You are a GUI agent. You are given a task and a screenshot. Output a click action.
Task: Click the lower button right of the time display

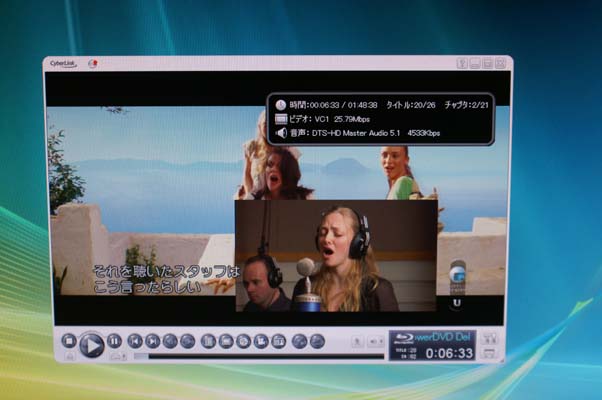(x=490, y=354)
